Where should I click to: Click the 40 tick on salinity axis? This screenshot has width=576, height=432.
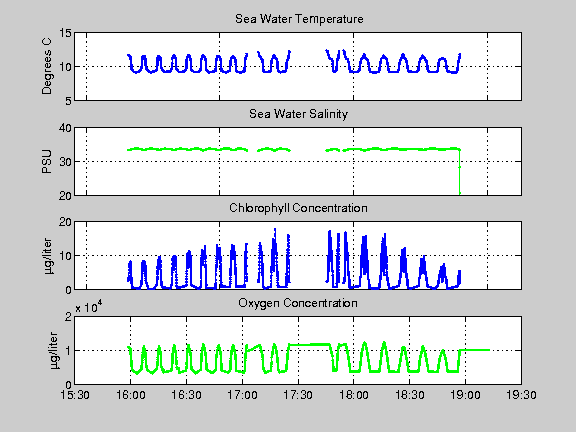(65, 128)
